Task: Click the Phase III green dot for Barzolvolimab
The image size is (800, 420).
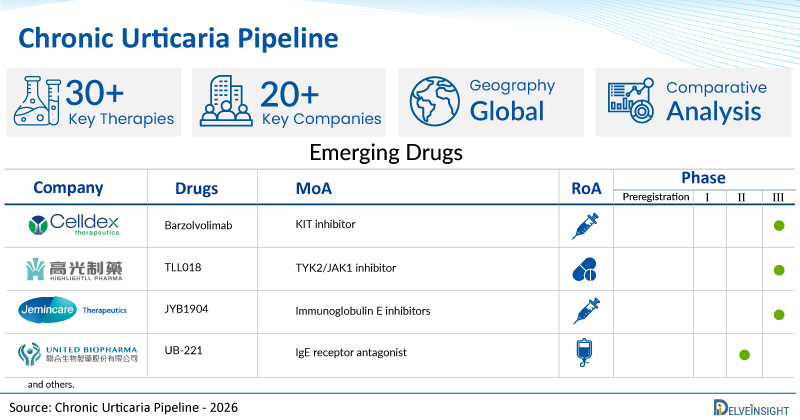Action: 779,226
